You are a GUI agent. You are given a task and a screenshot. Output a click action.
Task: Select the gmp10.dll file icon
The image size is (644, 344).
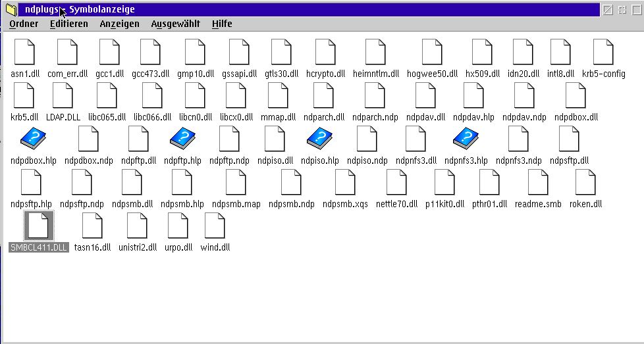click(195, 52)
